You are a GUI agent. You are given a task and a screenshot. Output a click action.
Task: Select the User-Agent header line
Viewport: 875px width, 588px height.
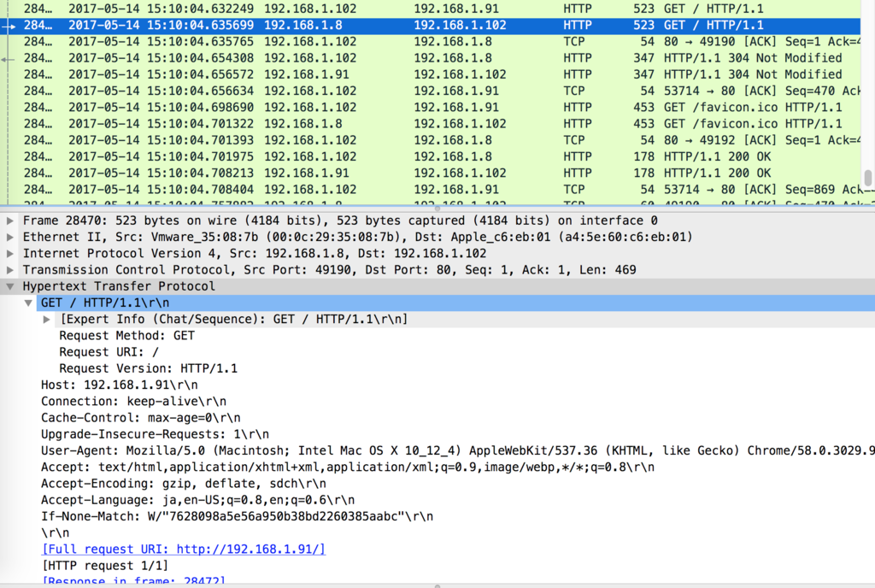pyautogui.click(x=256, y=450)
